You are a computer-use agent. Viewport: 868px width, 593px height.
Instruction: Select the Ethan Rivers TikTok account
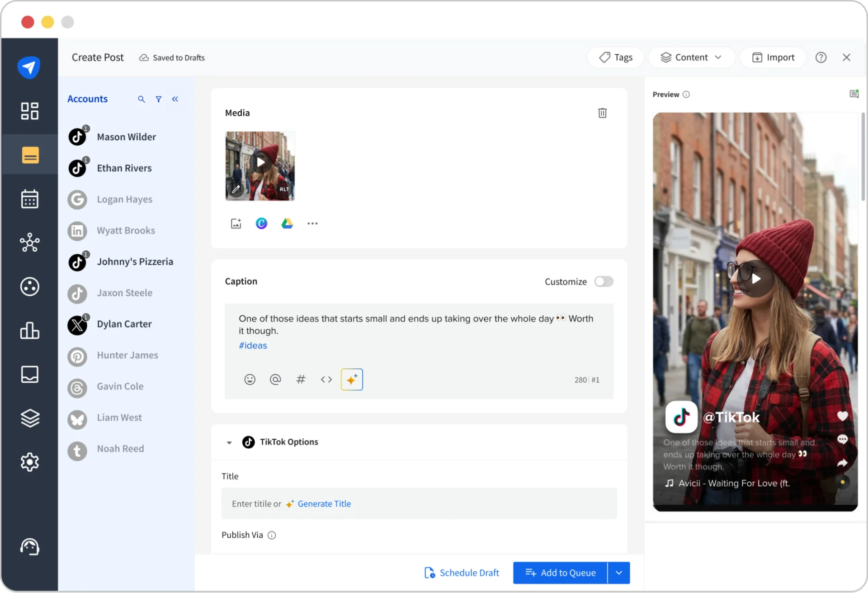(x=124, y=168)
